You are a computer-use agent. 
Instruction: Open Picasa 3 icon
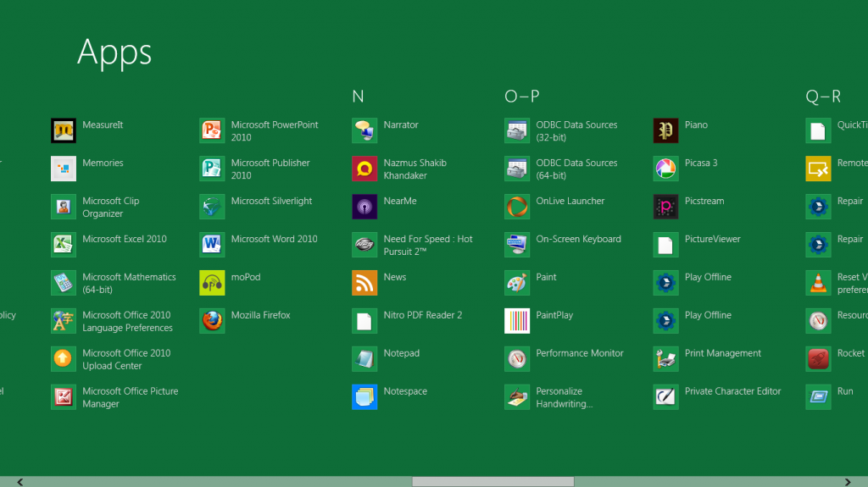[665, 169]
